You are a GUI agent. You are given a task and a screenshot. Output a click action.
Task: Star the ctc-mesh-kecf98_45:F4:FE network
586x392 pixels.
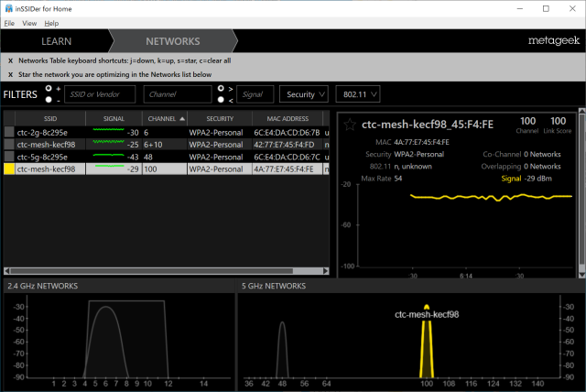pos(350,125)
